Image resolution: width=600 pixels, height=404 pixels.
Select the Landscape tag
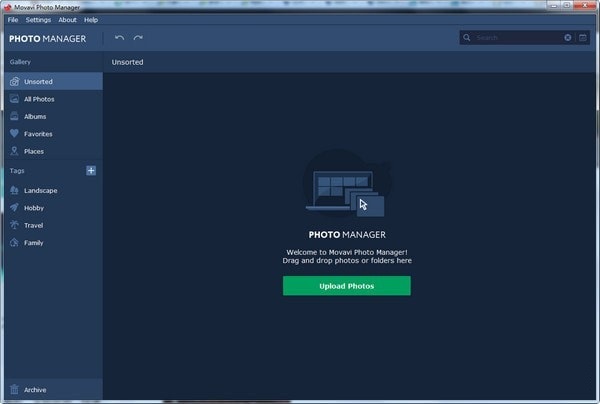click(x=54, y=190)
